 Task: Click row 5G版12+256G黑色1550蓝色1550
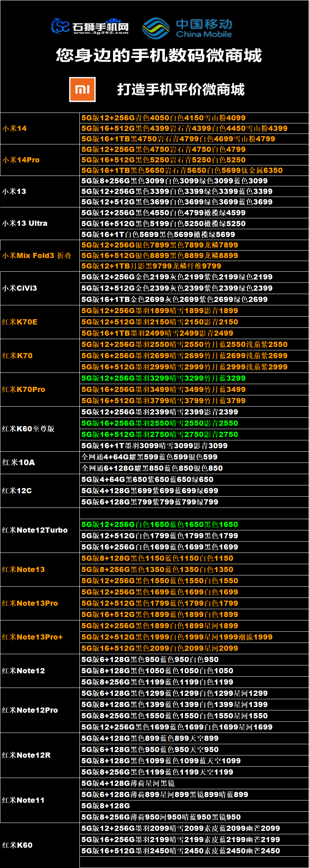194,581
